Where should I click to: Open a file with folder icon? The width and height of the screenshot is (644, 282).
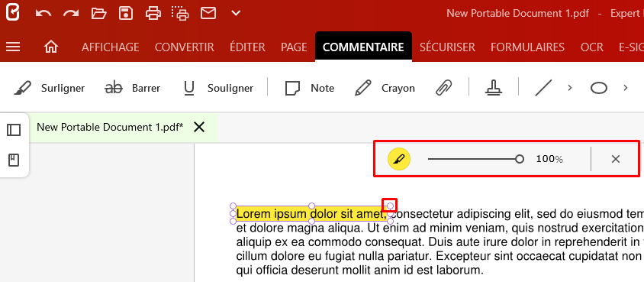98,14
